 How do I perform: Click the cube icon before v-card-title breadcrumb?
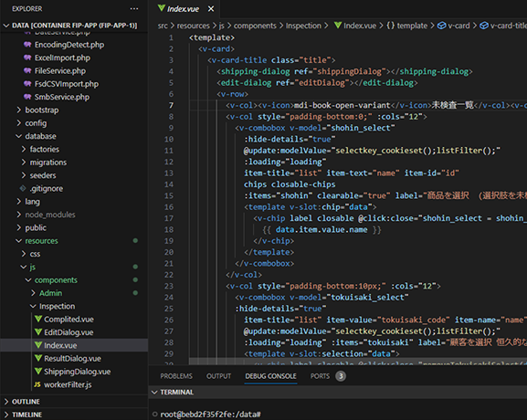[x=484, y=26]
